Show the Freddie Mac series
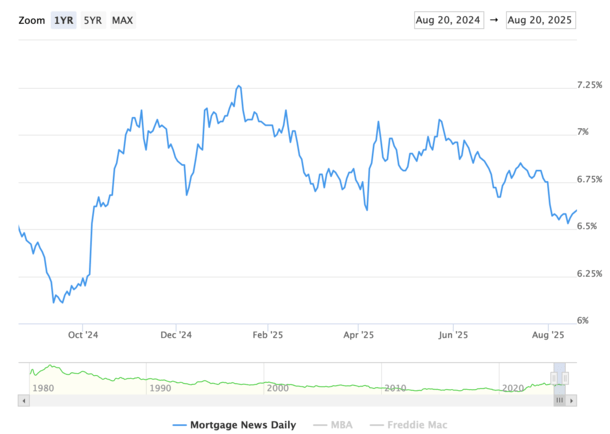This screenshot has height=434, width=610. pos(408,425)
